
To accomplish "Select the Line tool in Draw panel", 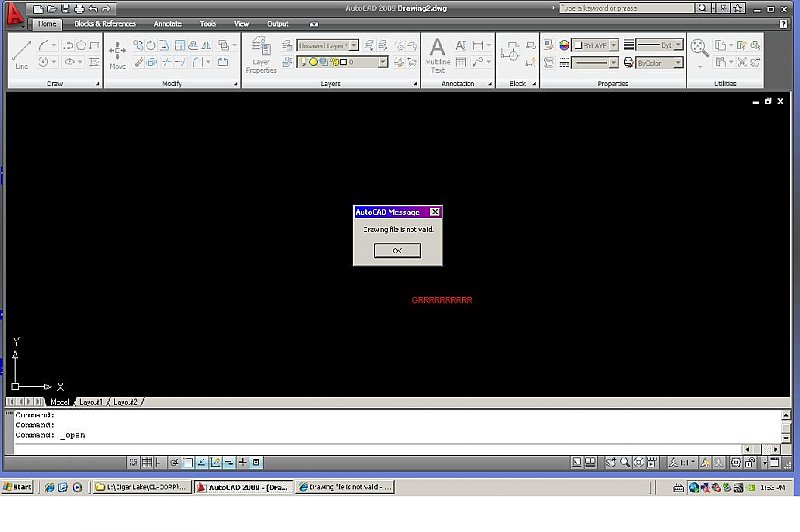I will (x=21, y=55).
